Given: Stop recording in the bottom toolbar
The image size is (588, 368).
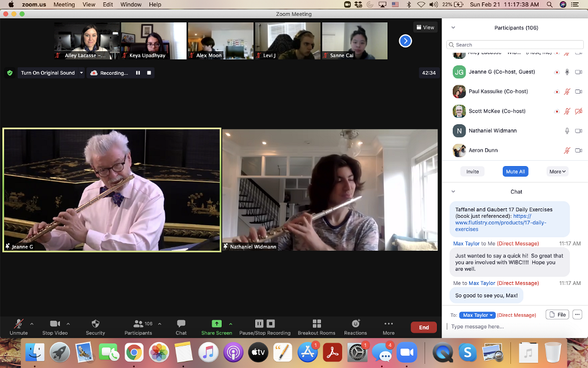Looking at the screenshot, I should click(x=270, y=323).
